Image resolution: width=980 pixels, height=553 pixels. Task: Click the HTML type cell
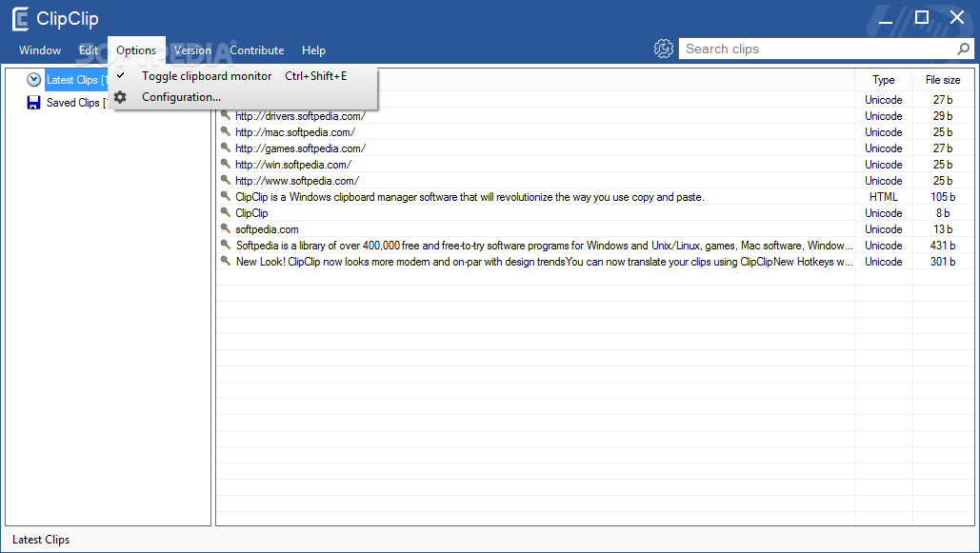pyautogui.click(x=884, y=197)
